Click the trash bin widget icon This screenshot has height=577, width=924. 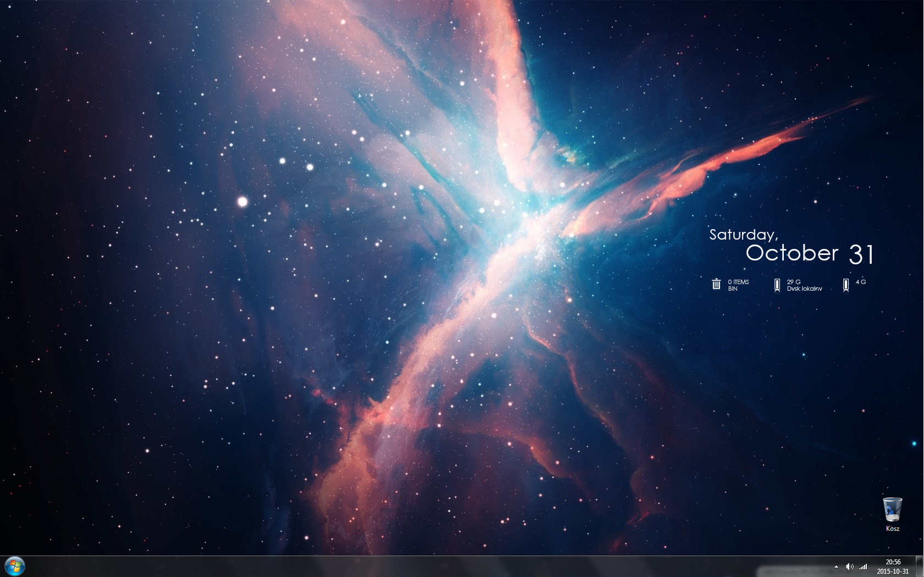click(x=716, y=284)
